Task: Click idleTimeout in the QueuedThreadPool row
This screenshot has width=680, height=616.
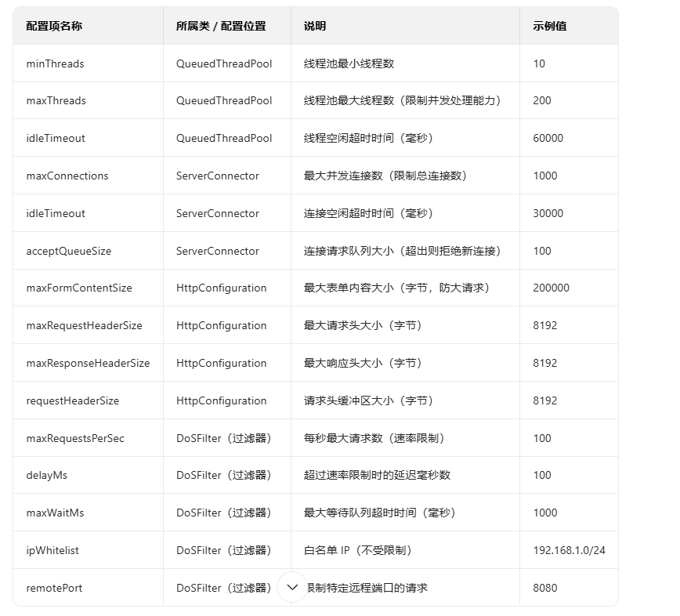Action: pos(56,139)
